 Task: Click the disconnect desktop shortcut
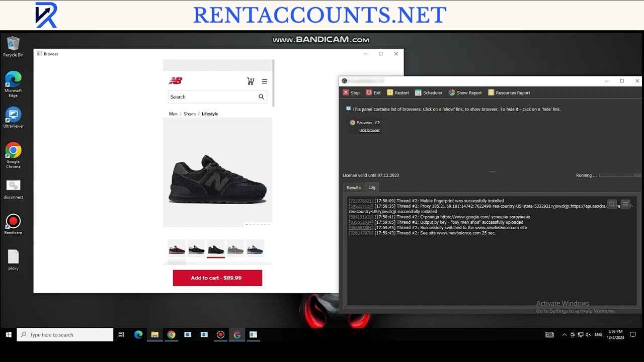point(13,189)
